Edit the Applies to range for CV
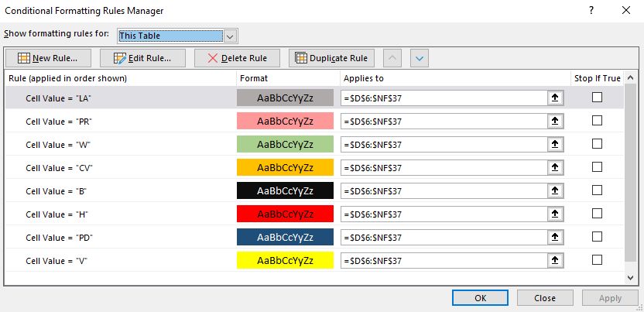The width and height of the screenshot is (644, 312). click(x=444, y=168)
